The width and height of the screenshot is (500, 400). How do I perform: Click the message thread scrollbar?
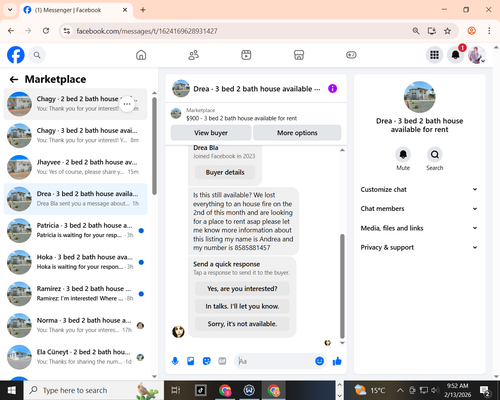click(342, 286)
